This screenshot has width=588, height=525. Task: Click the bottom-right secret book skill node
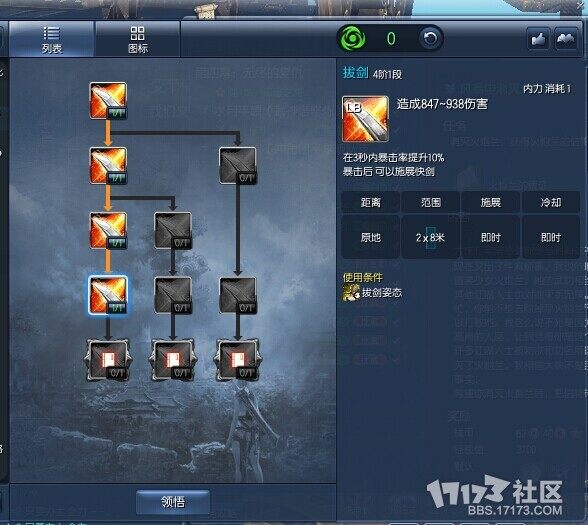(238, 360)
